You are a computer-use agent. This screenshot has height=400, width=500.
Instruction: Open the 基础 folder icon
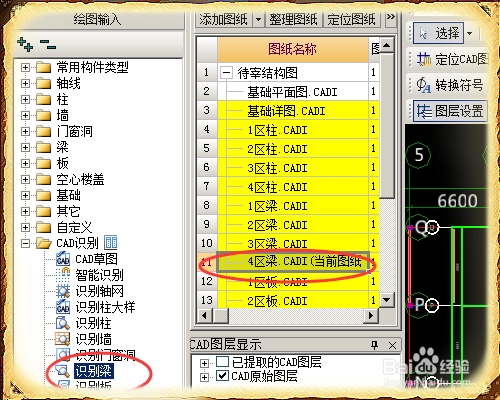pyautogui.click(x=44, y=195)
